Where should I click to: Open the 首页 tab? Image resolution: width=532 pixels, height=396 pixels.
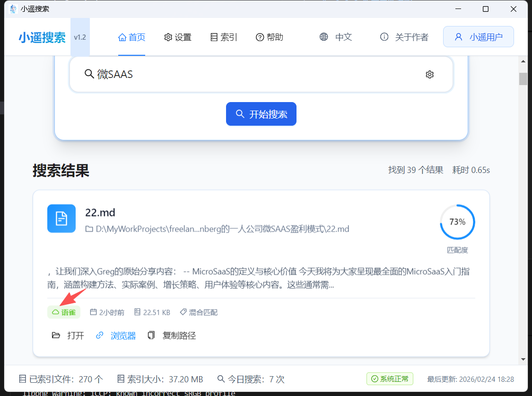132,37
